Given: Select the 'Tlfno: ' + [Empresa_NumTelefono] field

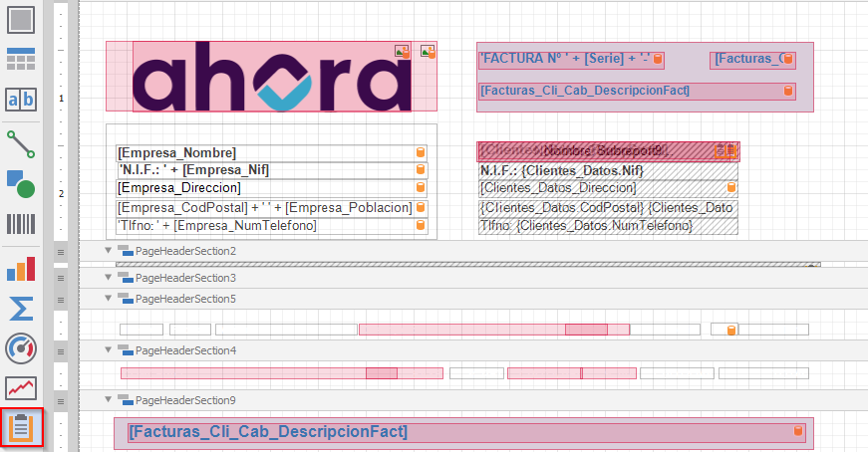Looking at the screenshot, I should 272,226.
